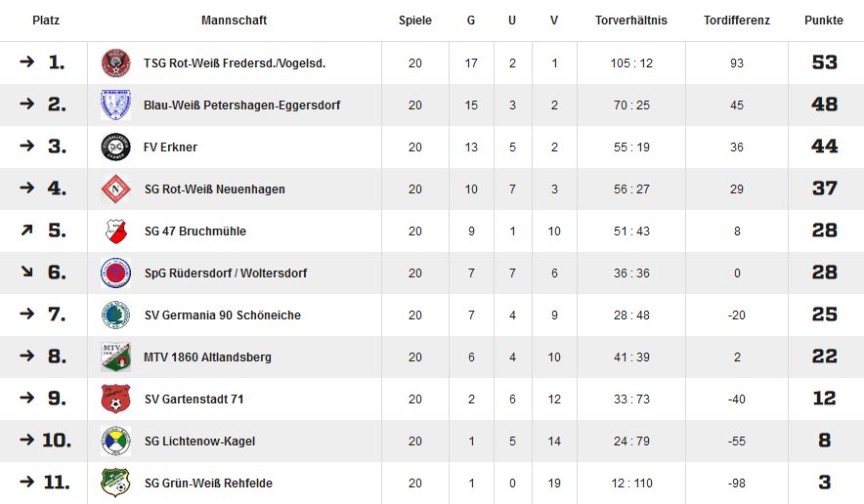Click SG Grün-Weiß Rehfelde green crest
This screenshot has height=504, width=864.
115,483
